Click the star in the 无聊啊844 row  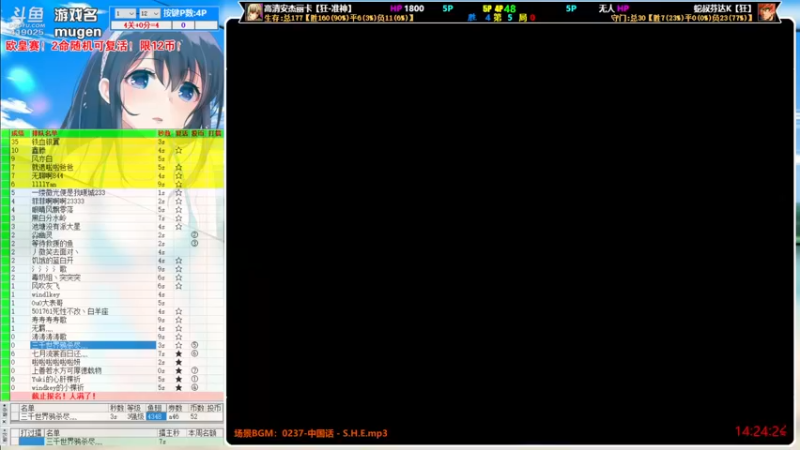[179, 176]
